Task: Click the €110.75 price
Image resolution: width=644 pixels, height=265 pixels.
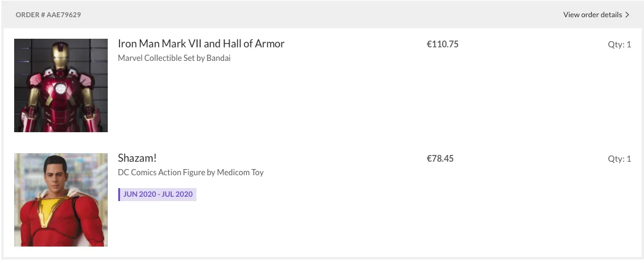Action: [443, 44]
